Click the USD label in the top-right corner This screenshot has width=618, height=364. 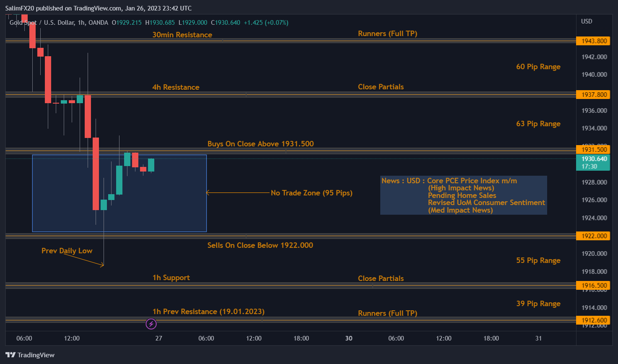point(586,21)
